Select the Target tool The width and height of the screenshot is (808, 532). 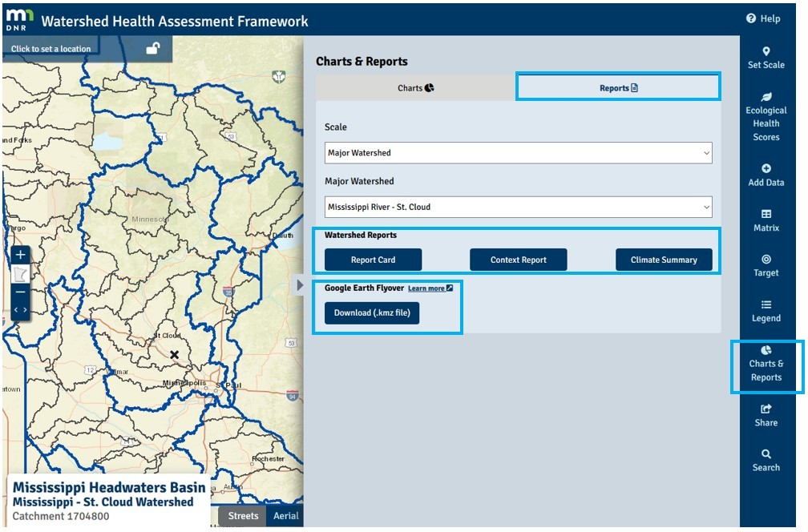pos(766,266)
